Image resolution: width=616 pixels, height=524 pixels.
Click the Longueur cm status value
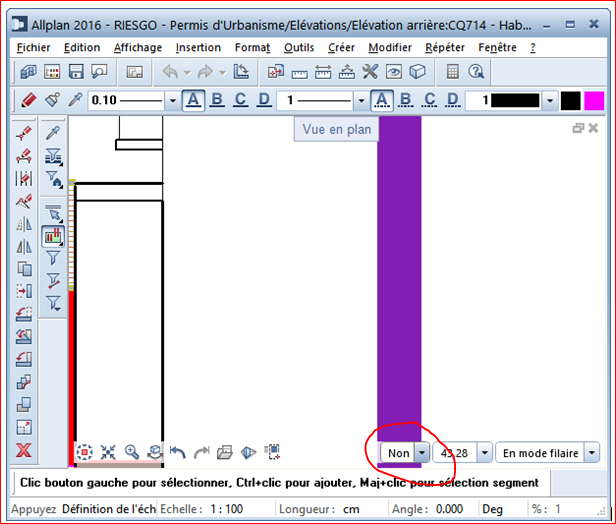[x=351, y=509]
